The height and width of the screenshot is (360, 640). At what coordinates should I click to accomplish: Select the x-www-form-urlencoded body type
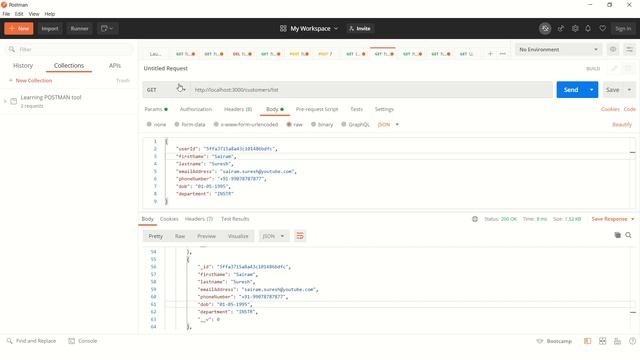216,124
